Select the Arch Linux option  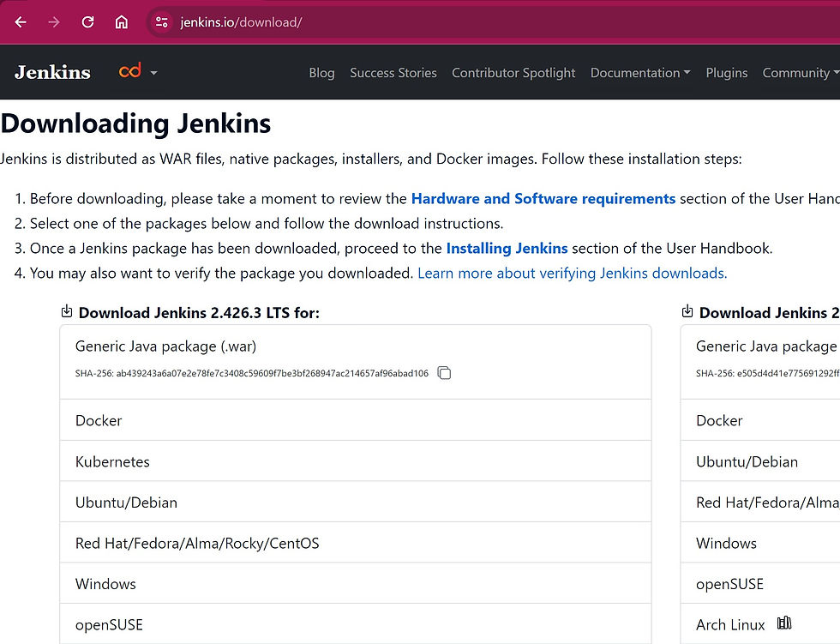760,624
